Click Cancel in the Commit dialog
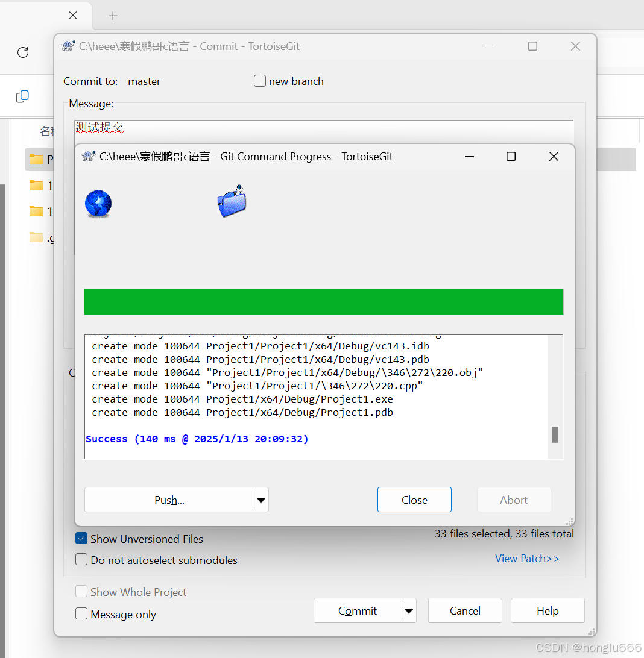This screenshot has height=658, width=644. (x=465, y=610)
